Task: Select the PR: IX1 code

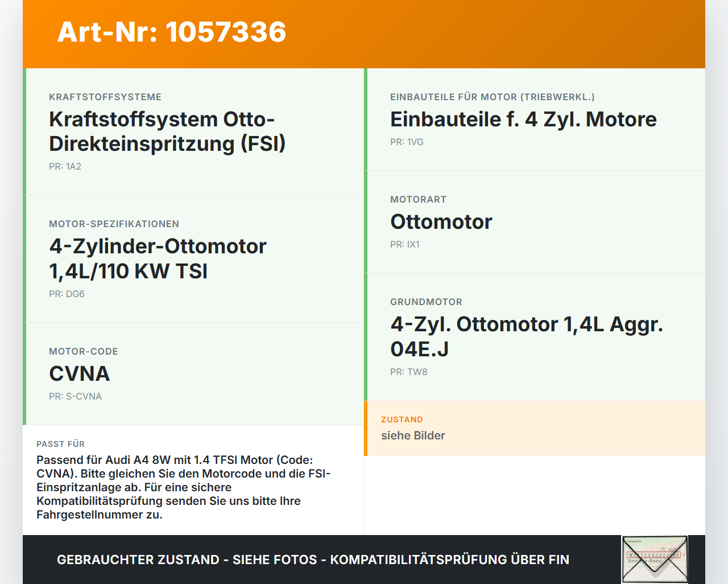Action: point(405,245)
